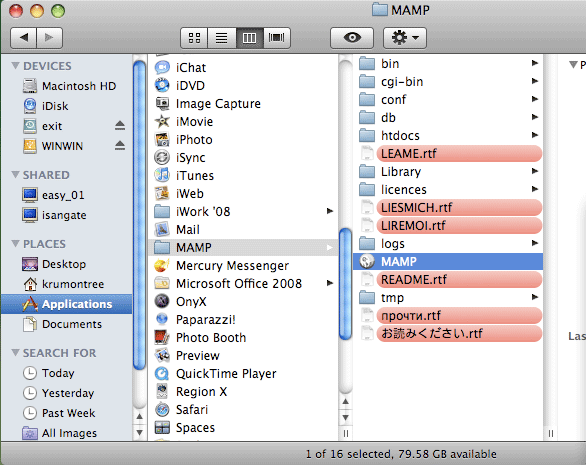586x465 pixels.
Task: Click the applications column scrollbar thumb
Action: point(345,284)
